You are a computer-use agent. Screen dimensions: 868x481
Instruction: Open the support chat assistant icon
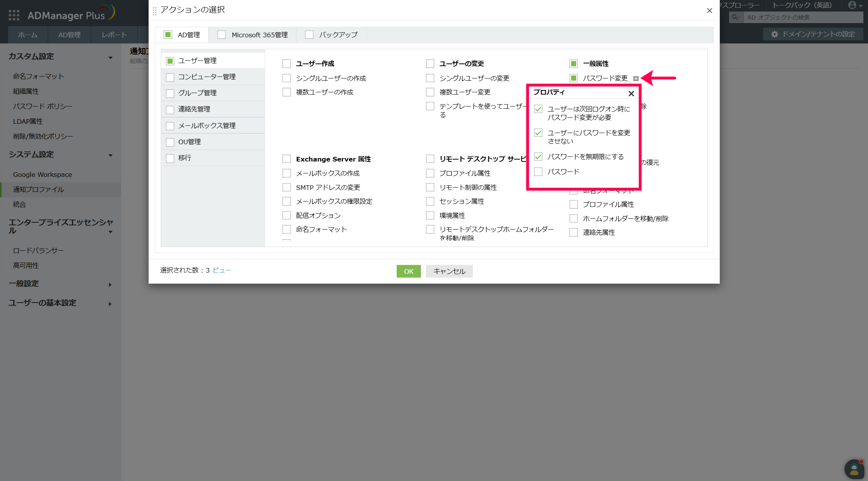pyautogui.click(x=854, y=469)
